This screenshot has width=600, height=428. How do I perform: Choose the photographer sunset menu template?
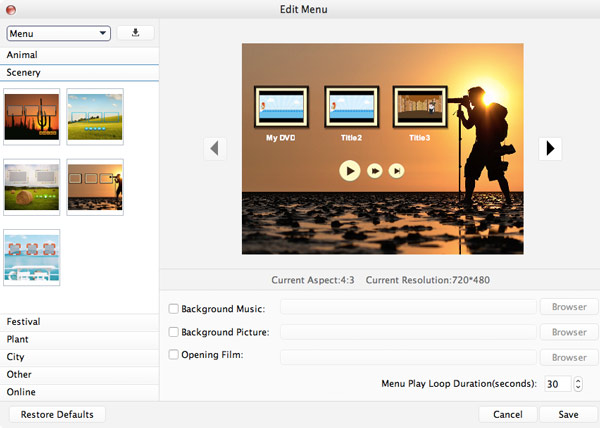pyautogui.click(x=95, y=187)
